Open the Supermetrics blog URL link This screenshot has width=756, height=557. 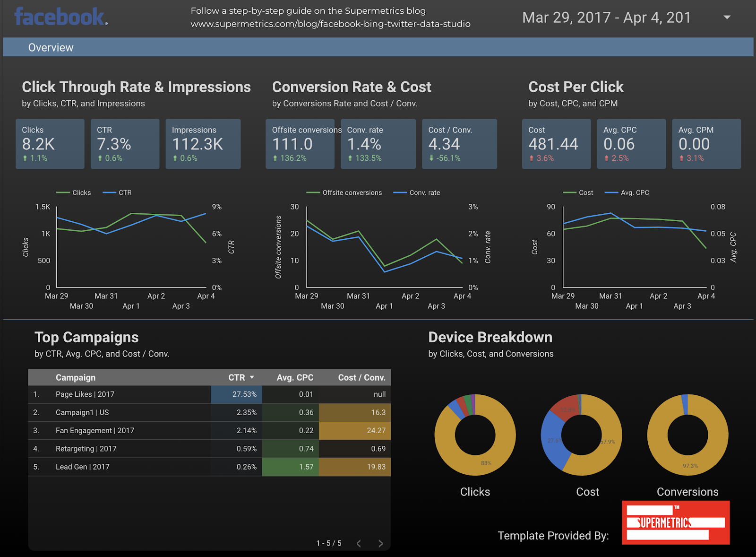(x=330, y=24)
